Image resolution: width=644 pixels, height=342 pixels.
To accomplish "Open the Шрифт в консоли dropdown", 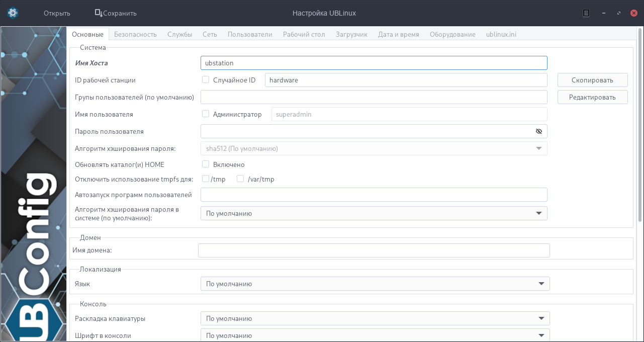I will tap(375, 335).
